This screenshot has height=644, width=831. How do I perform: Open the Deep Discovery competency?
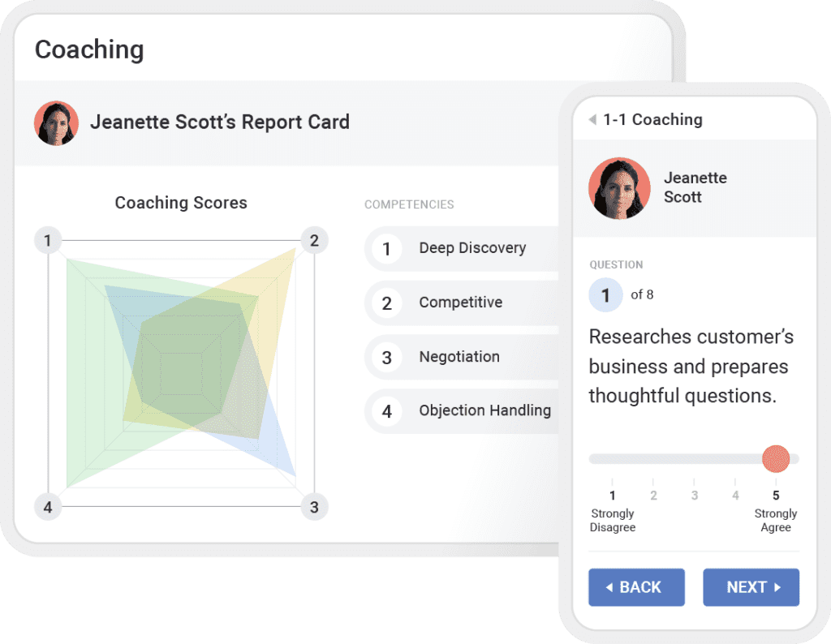[x=471, y=248]
